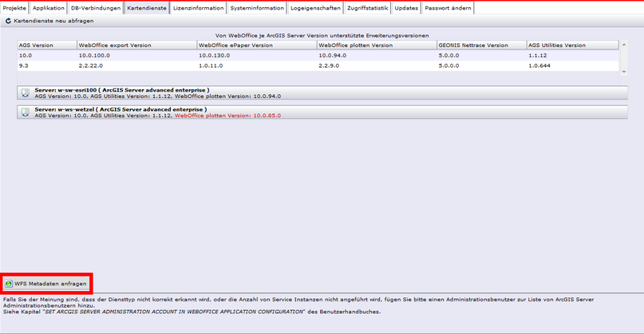Select the AGS version 10.0 cell
Viewport: 644px width, 334px height.
47,55
